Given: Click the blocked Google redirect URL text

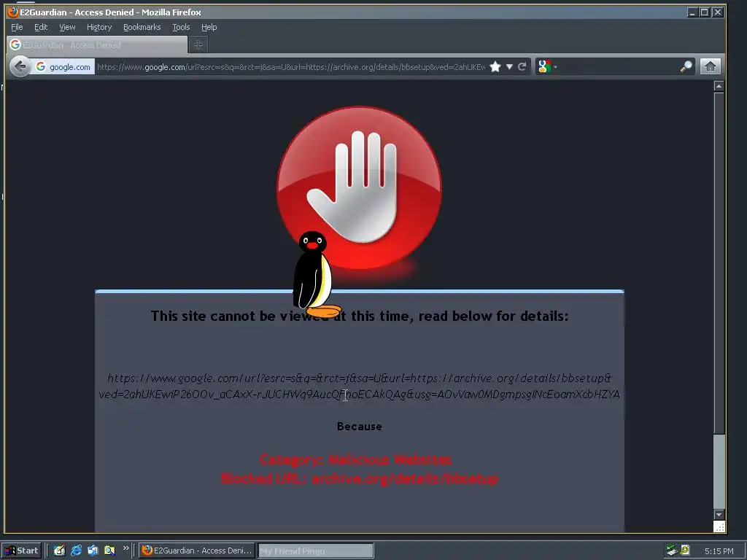Looking at the screenshot, I should click(359, 386).
